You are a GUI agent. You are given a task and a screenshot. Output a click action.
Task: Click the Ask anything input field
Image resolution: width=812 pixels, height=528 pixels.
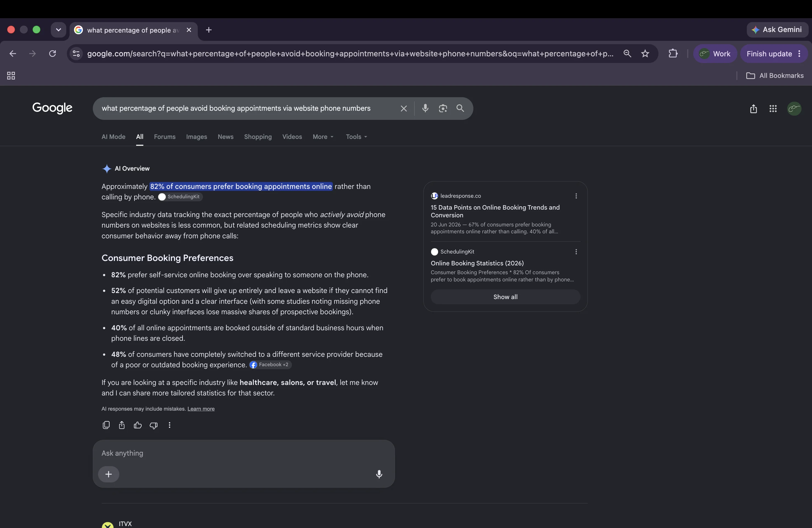point(244,453)
